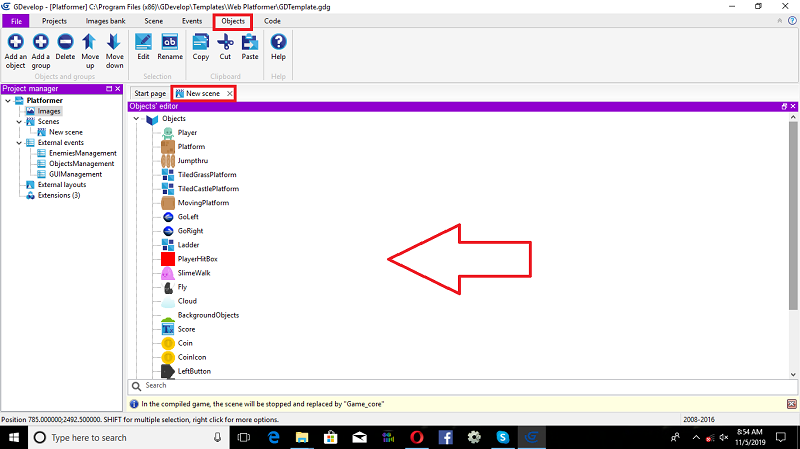Select the Score text object icon
Viewport: 800px width, 449px height.
click(x=168, y=329)
